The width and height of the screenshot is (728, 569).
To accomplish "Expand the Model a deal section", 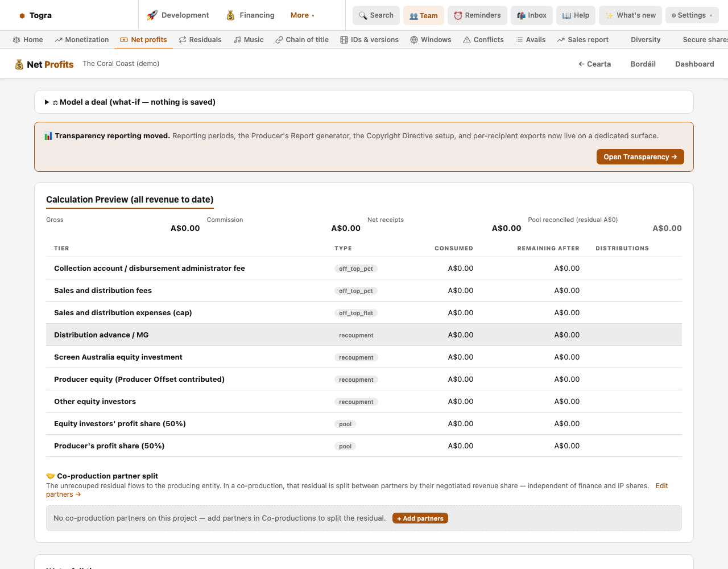I will click(364, 102).
